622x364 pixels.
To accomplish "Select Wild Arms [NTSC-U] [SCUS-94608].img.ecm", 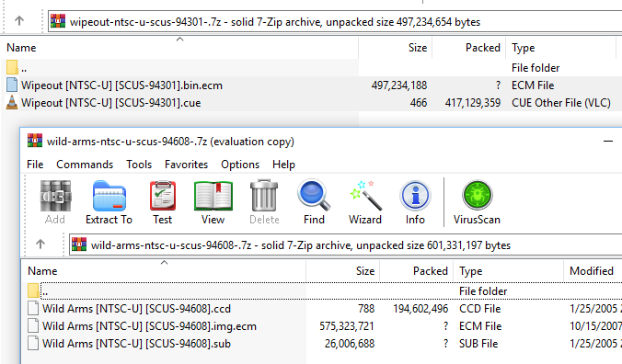I will point(149,325).
